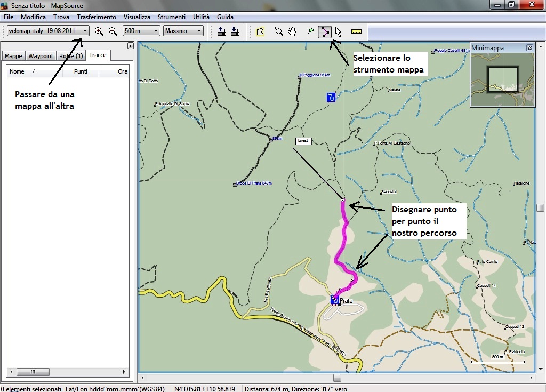The image size is (546, 392).
Task: Open the File menu
Action: pos(9,17)
